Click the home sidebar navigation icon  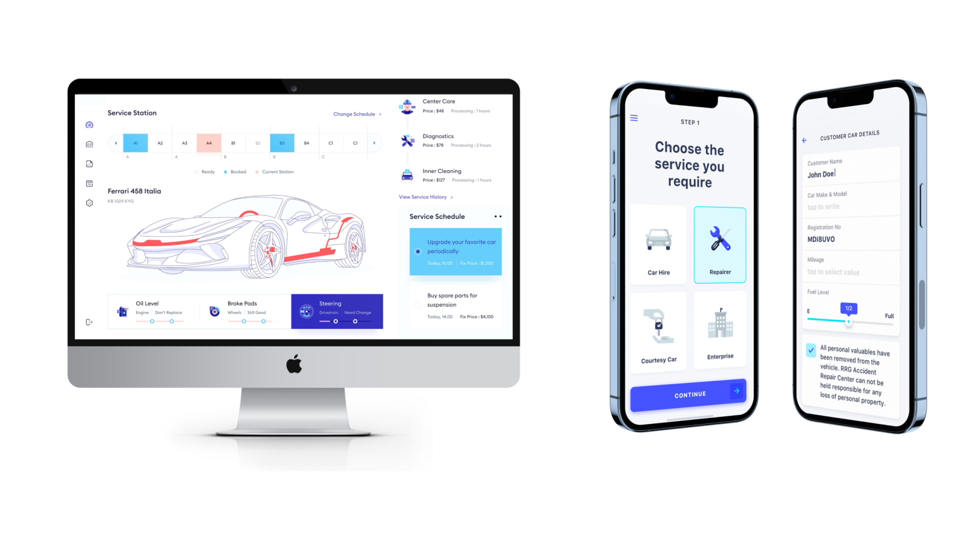[90, 143]
